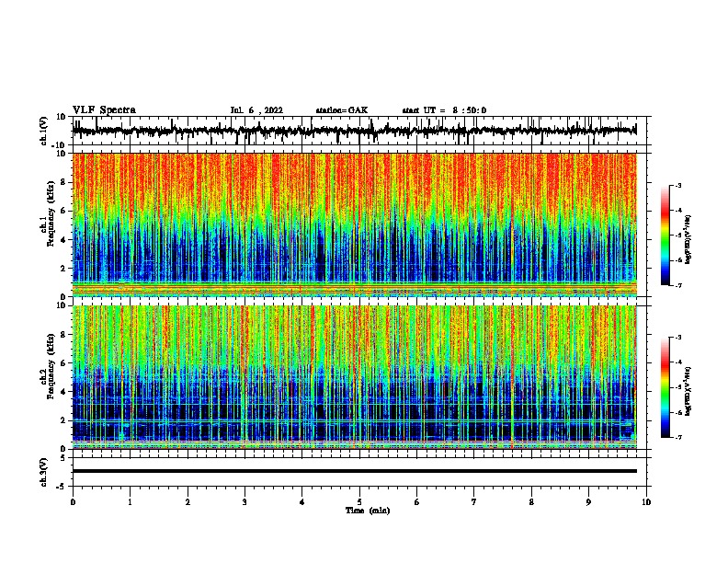Click the time axis tick label "2"

tap(188, 502)
